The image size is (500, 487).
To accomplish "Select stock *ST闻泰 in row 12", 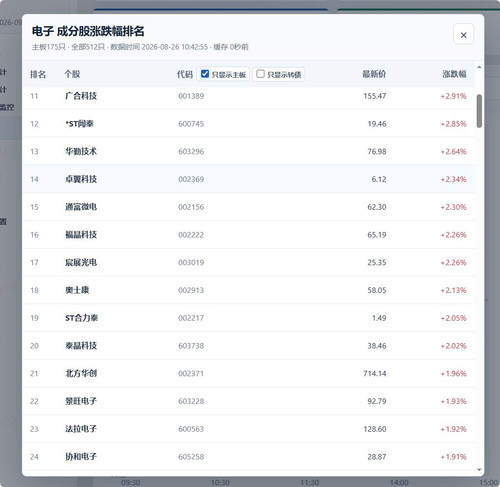I will point(79,124).
